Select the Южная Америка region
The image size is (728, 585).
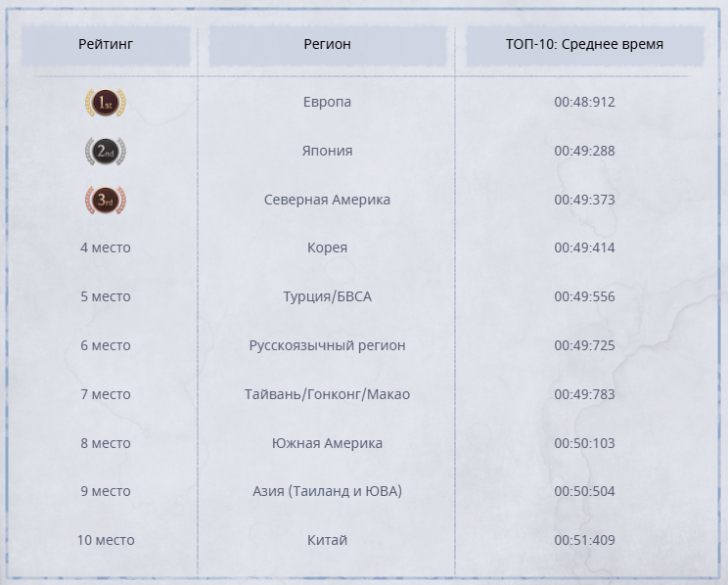(327, 443)
